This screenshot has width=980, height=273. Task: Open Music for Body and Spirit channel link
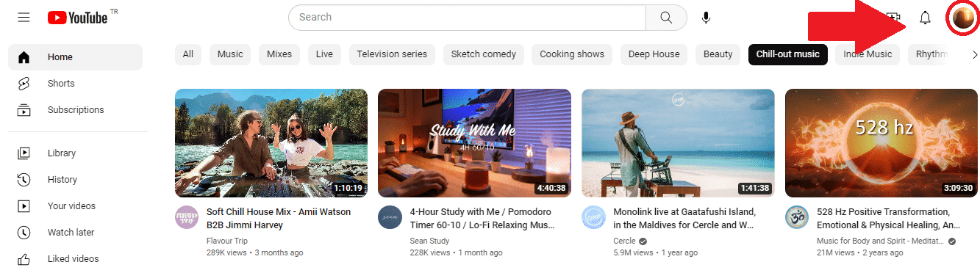point(880,241)
